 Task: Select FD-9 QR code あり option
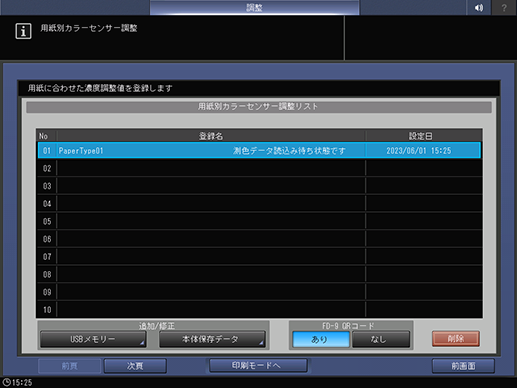coord(321,339)
